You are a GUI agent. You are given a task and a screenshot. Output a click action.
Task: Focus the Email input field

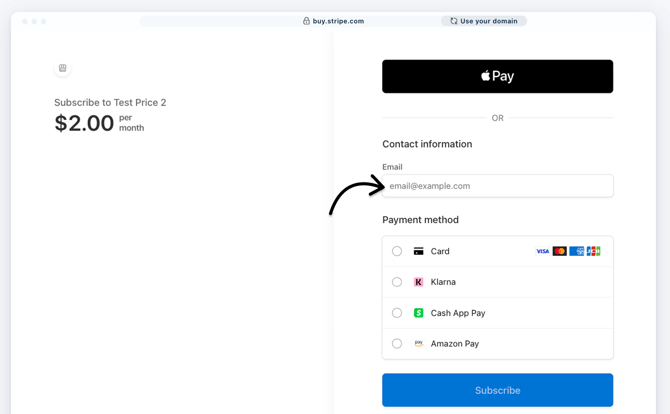pyautogui.click(x=497, y=186)
